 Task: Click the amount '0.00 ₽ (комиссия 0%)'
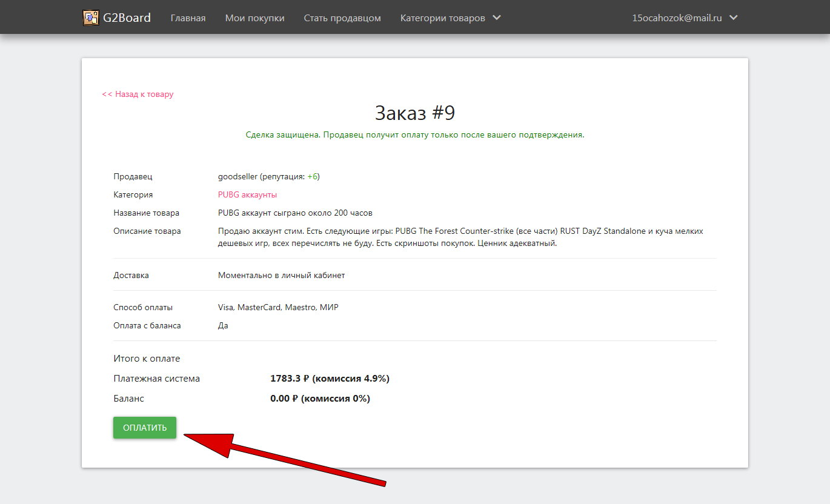coord(320,399)
